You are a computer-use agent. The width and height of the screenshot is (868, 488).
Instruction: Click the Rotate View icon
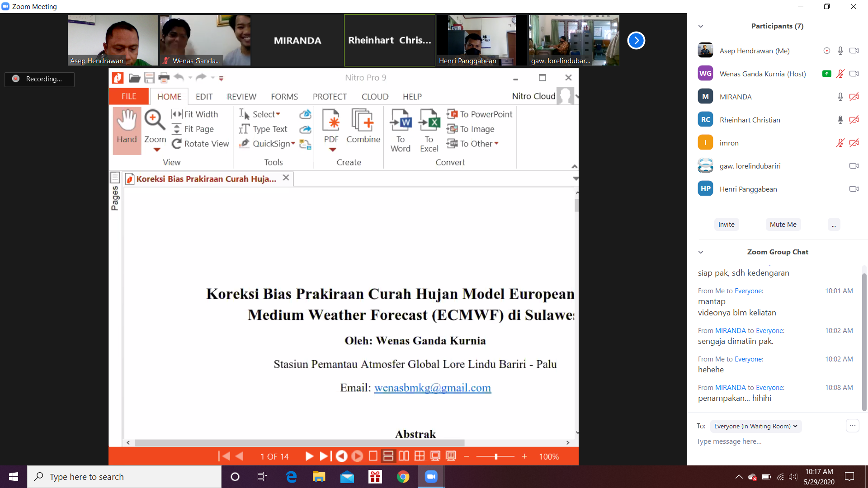tap(177, 144)
